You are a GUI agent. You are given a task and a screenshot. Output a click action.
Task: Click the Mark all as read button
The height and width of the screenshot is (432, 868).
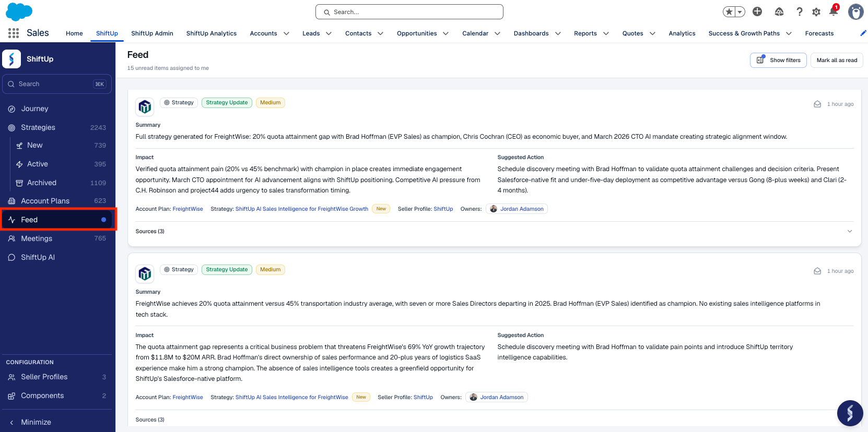click(x=837, y=60)
